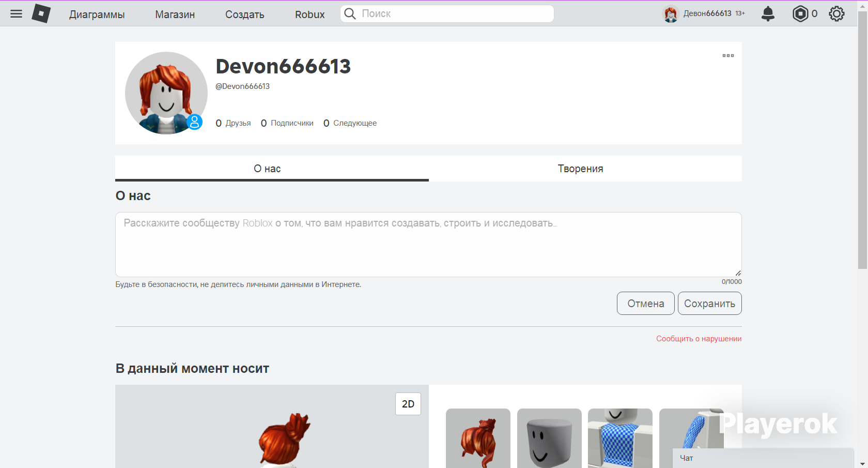
Task: Open the hamburger navigation menu
Action: click(x=16, y=13)
